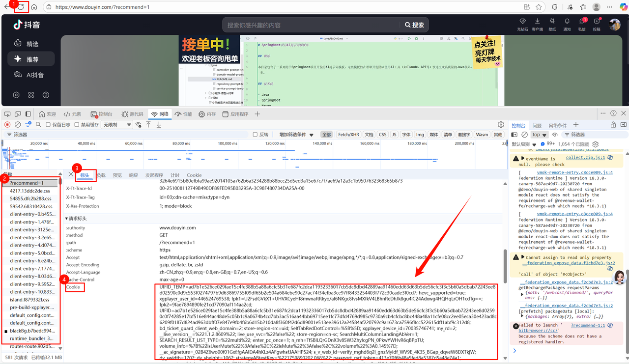Image resolution: width=629 pixels, height=364 pixels.
Task: Click the inspect element picker icon
Action: tap(7, 114)
